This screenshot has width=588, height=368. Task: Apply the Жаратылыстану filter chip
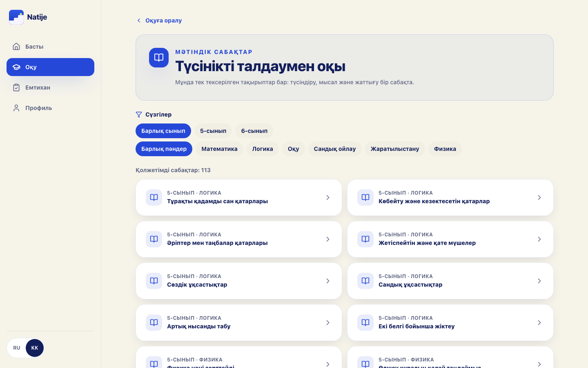coord(395,149)
